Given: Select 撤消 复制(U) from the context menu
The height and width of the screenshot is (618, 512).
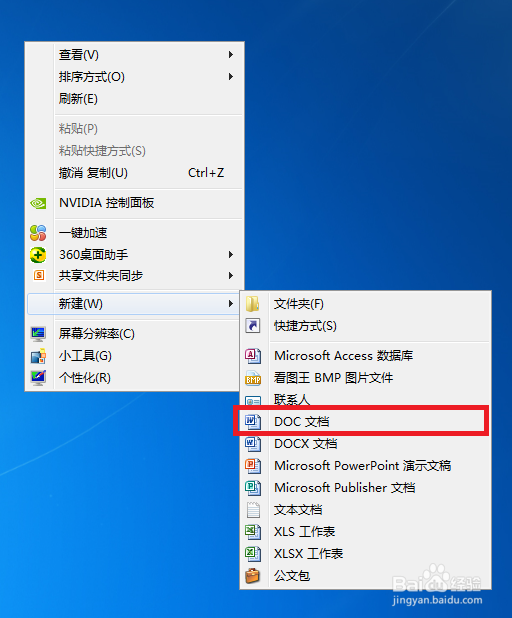Looking at the screenshot, I should (x=134, y=173).
